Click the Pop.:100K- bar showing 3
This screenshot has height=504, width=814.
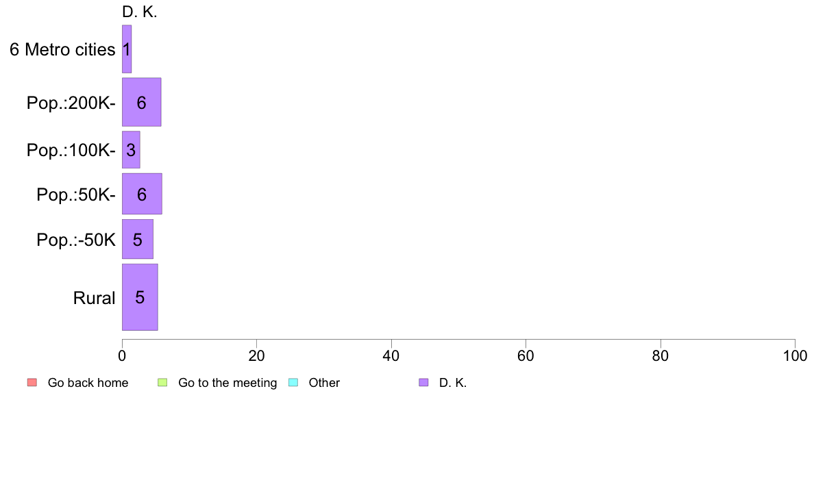[131, 149]
